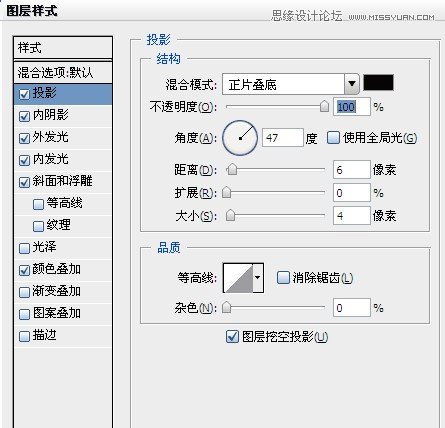
Task: Select the 光泽 satin row
Action: tap(63, 248)
